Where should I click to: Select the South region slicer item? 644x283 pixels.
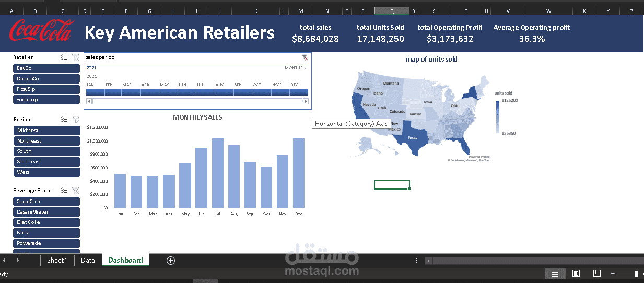tap(46, 151)
